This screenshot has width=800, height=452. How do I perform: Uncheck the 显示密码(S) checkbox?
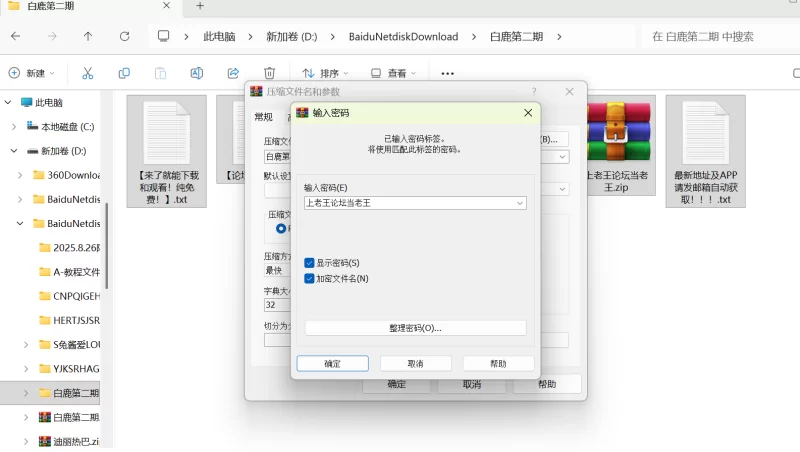(x=310, y=263)
